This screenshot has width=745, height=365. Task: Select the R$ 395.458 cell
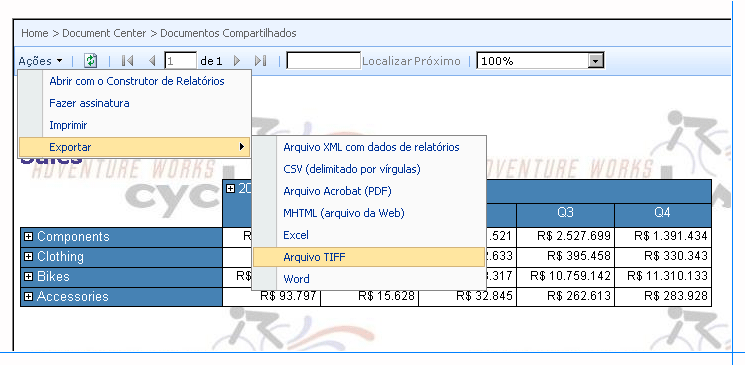tap(565, 256)
